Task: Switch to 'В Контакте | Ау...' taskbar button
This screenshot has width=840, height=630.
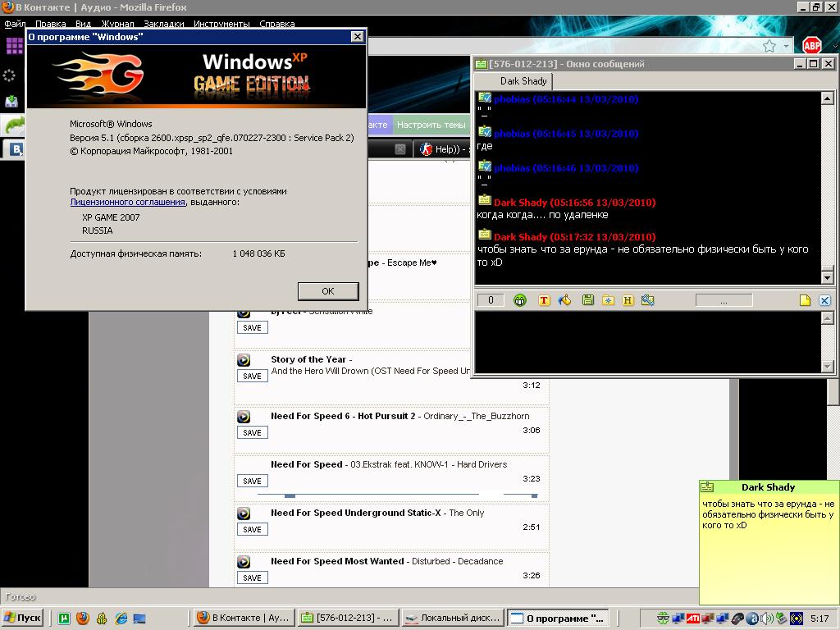Action: click(244, 618)
